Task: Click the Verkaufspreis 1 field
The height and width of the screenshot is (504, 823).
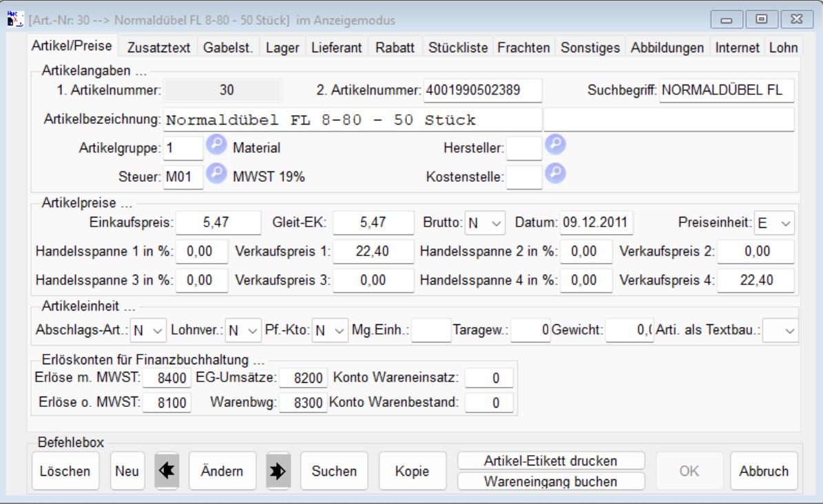Action: click(373, 252)
